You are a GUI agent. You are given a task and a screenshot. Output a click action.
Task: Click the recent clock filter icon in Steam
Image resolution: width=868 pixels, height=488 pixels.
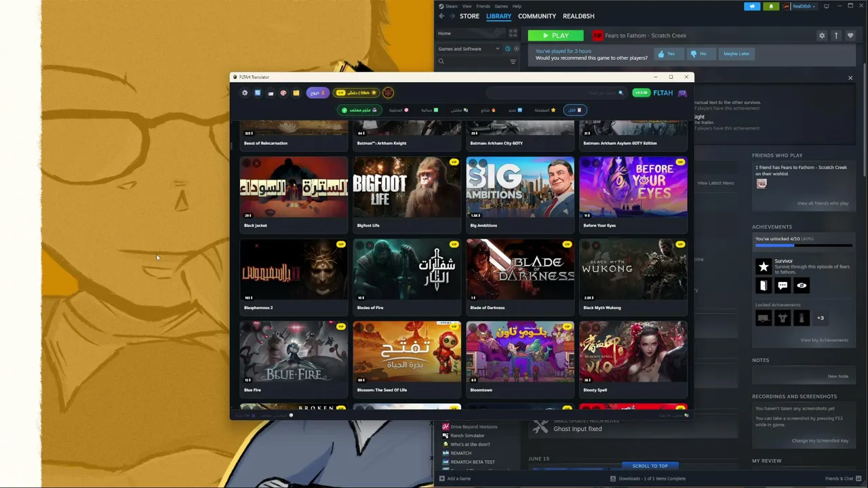click(508, 49)
